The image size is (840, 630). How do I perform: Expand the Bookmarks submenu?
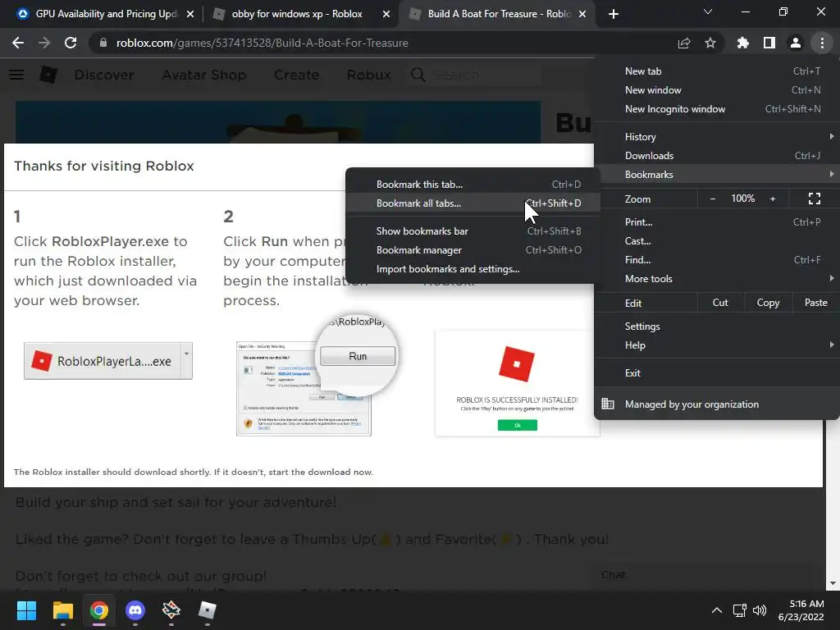717,174
